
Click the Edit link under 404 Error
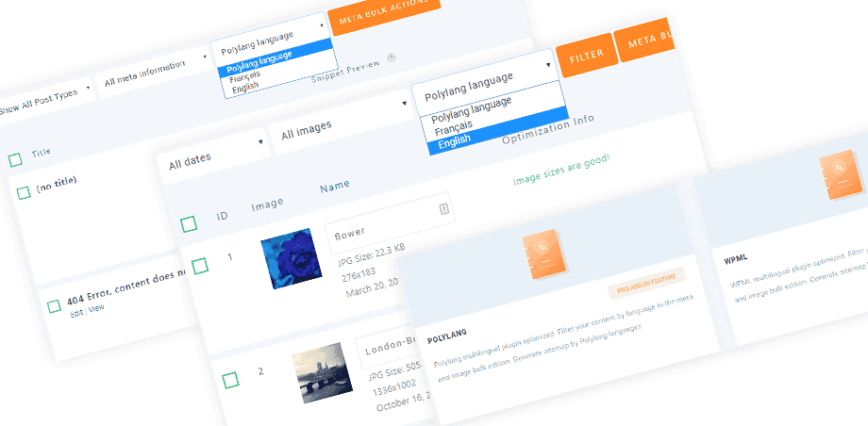(76, 313)
